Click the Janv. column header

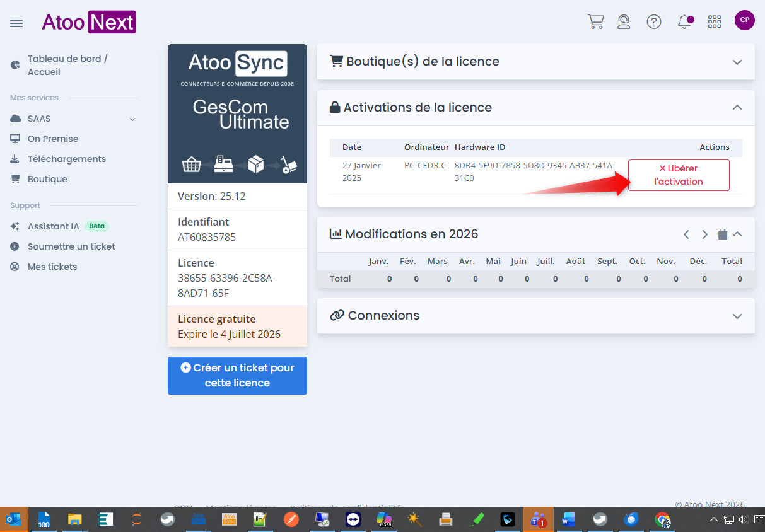(378, 262)
